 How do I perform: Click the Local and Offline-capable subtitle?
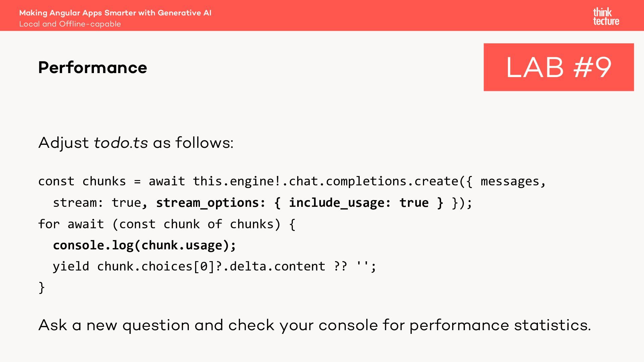click(x=70, y=24)
